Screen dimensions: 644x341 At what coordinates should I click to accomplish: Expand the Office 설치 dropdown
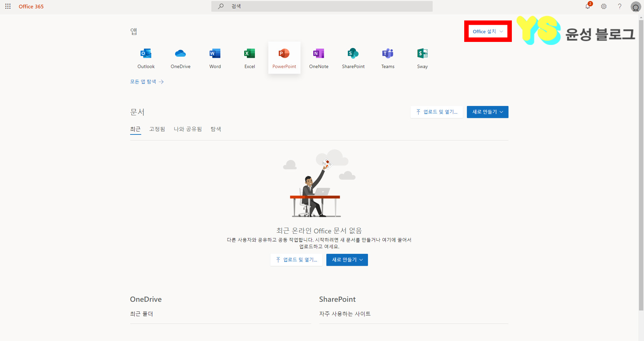click(488, 32)
